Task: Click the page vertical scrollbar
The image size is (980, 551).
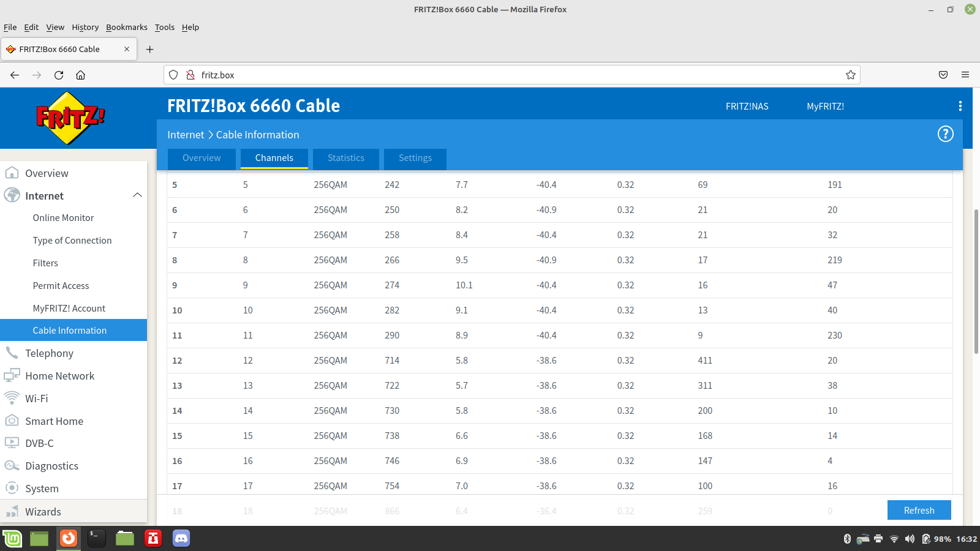Action: pos(976,282)
